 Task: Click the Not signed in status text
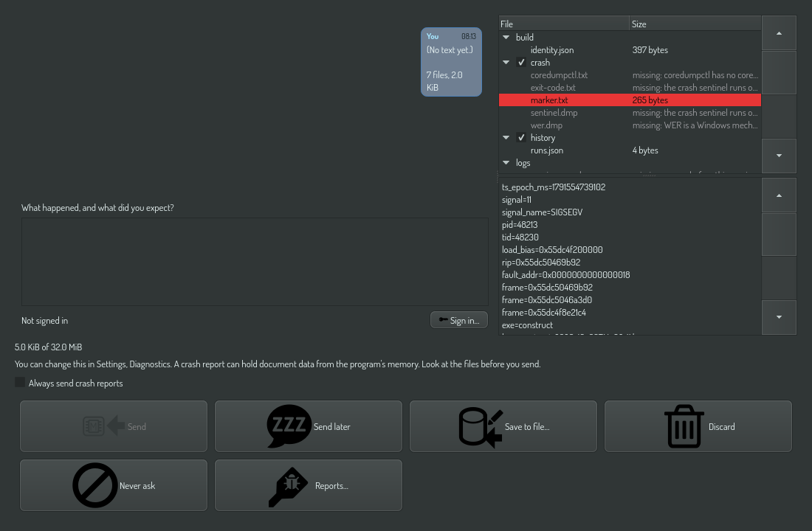pos(44,320)
